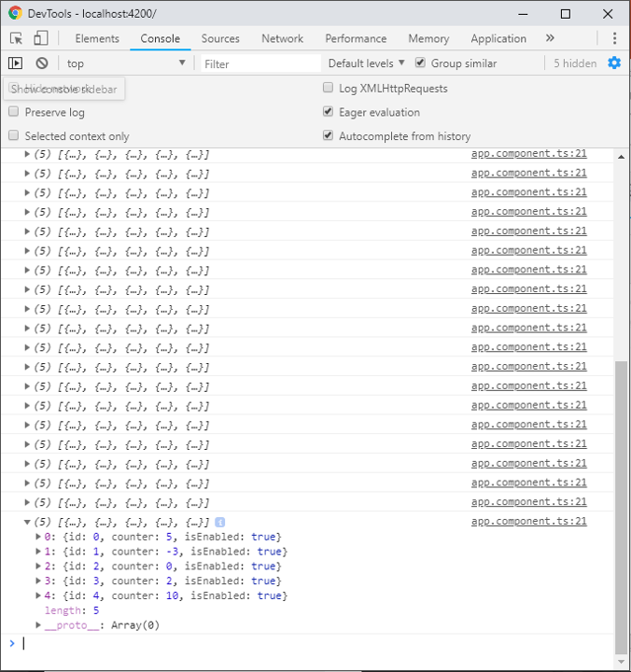Expand the __proto__ Array(0) entry
The height and width of the screenshot is (672, 631).
[x=38, y=625]
